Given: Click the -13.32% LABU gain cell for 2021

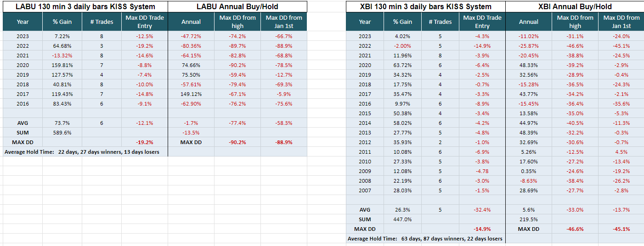Looking at the screenshot, I should [x=62, y=56].
